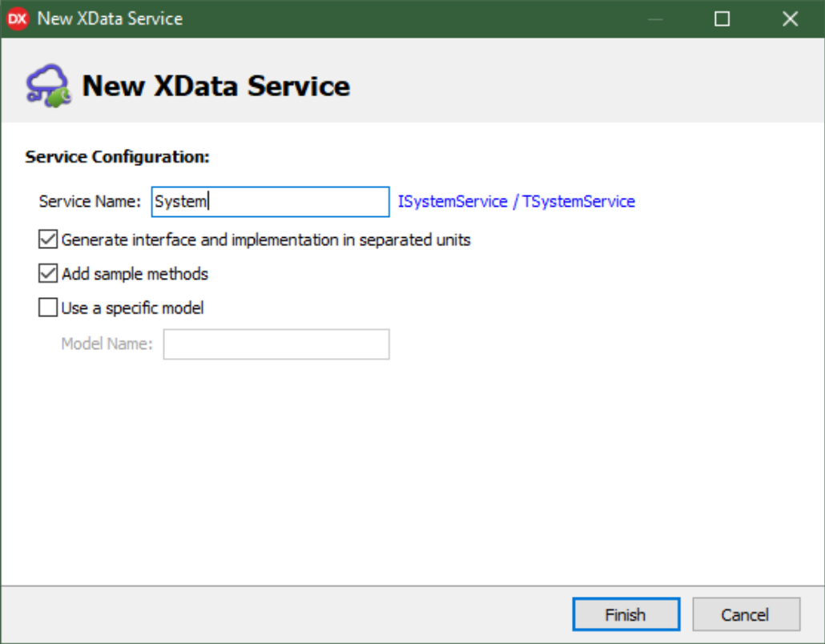Click the New XData Service header title
This screenshot has width=825, height=644.
click(x=215, y=86)
